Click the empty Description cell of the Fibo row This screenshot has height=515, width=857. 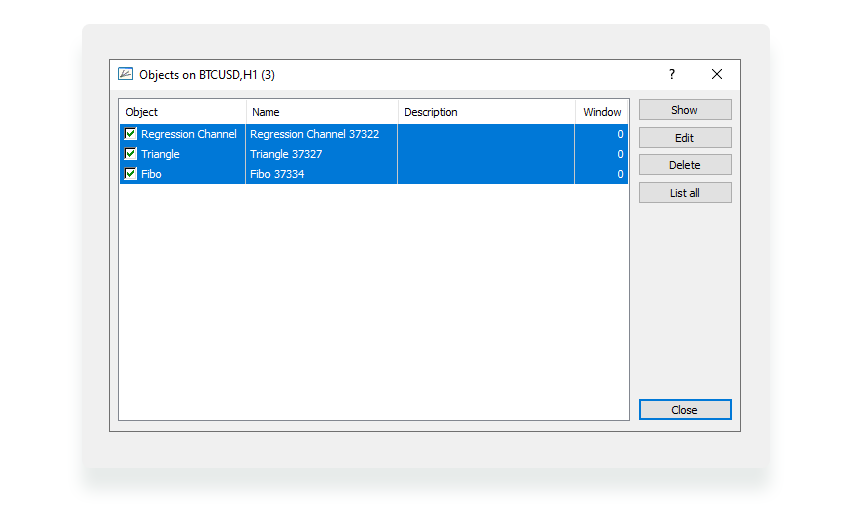coord(486,174)
